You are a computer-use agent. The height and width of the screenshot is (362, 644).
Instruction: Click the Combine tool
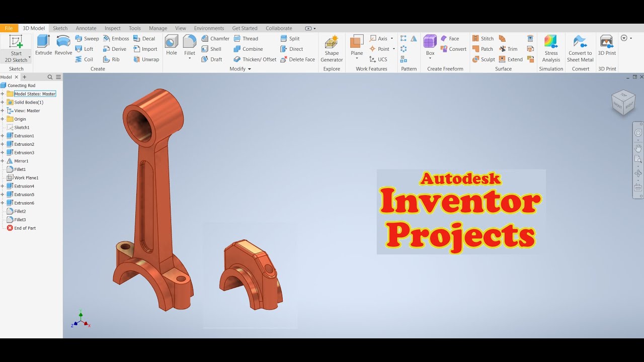coord(248,49)
